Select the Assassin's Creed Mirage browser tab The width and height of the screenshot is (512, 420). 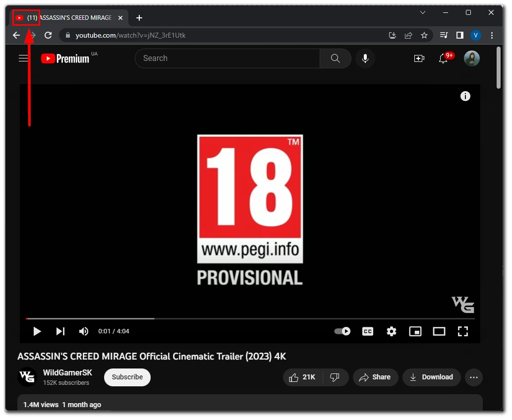pos(68,18)
